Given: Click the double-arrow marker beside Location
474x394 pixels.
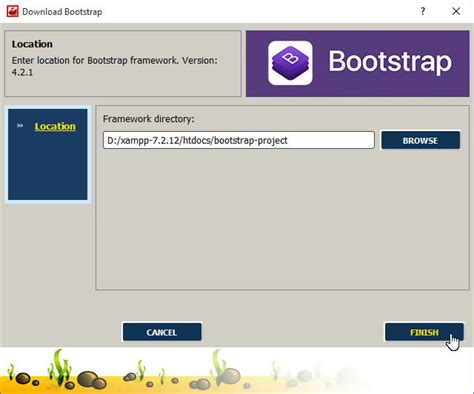Looking at the screenshot, I should click(20, 126).
